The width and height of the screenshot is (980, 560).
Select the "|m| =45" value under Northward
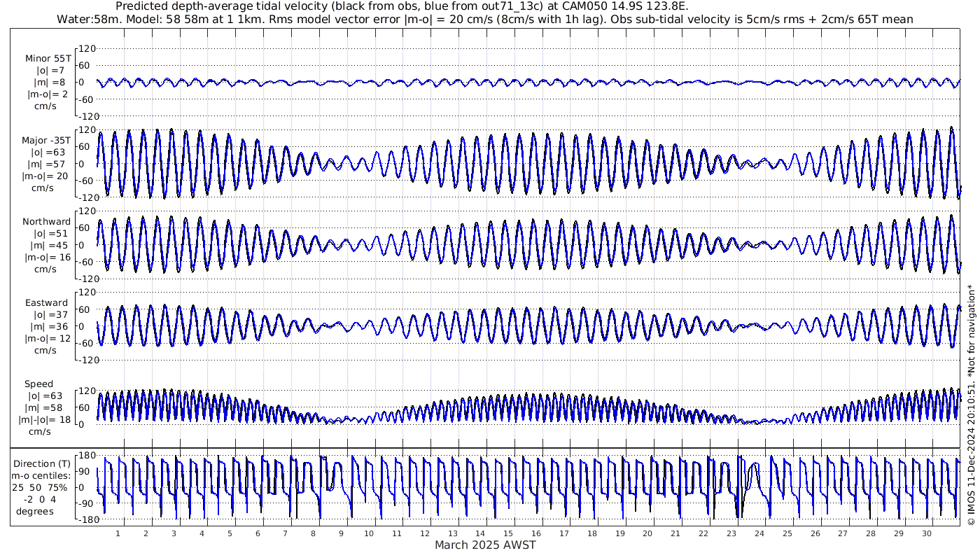48,245
